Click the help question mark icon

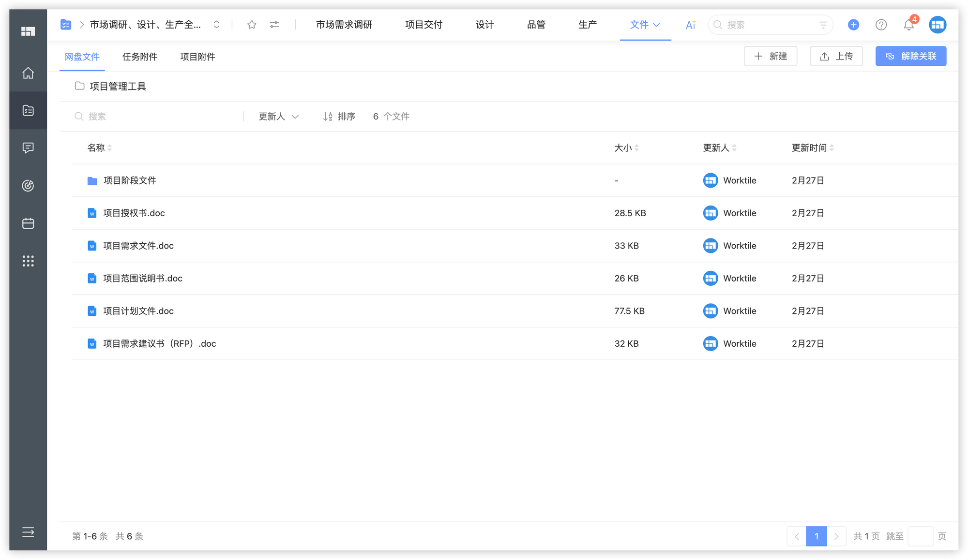pos(881,25)
